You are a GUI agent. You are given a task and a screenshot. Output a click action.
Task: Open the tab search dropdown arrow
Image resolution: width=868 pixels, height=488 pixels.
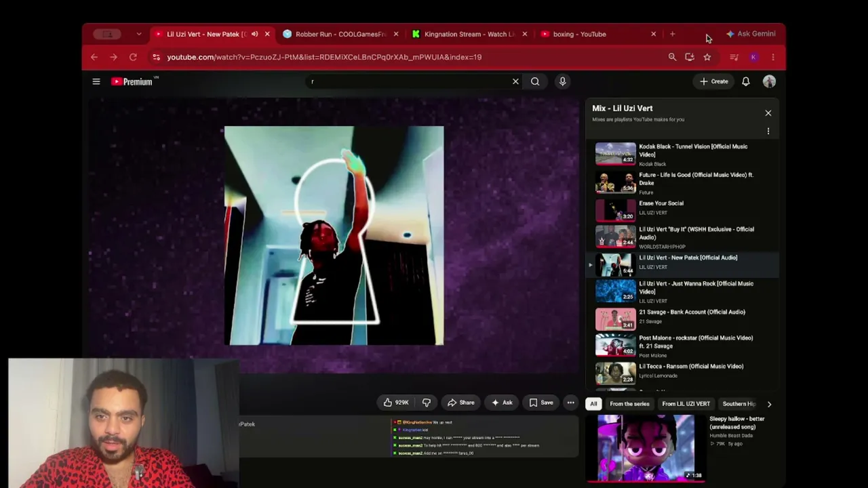click(x=139, y=34)
